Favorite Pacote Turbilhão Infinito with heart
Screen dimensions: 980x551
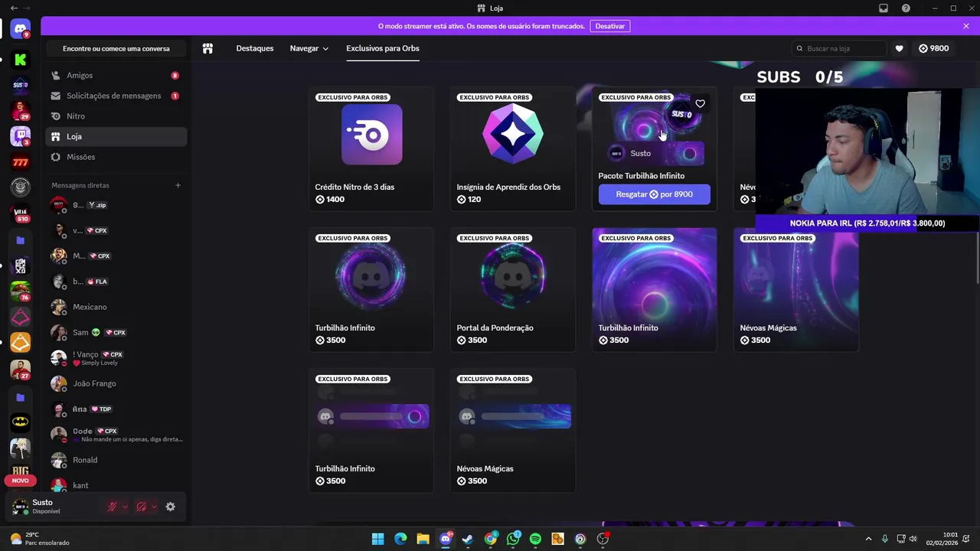point(700,104)
